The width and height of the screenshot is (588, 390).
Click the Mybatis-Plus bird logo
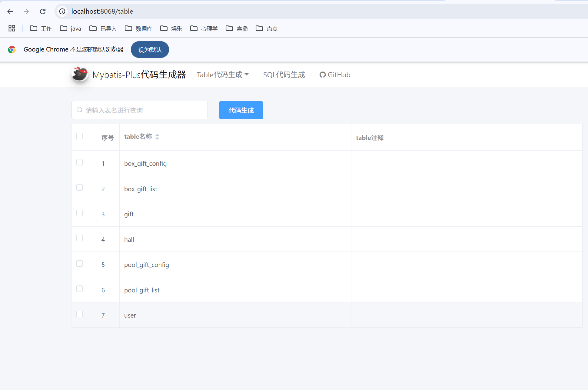click(79, 74)
